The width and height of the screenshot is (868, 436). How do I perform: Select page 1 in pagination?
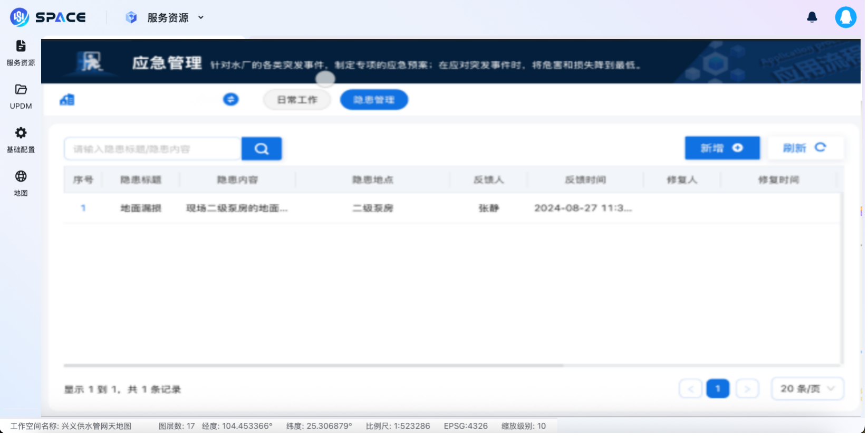click(x=718, y=389)
